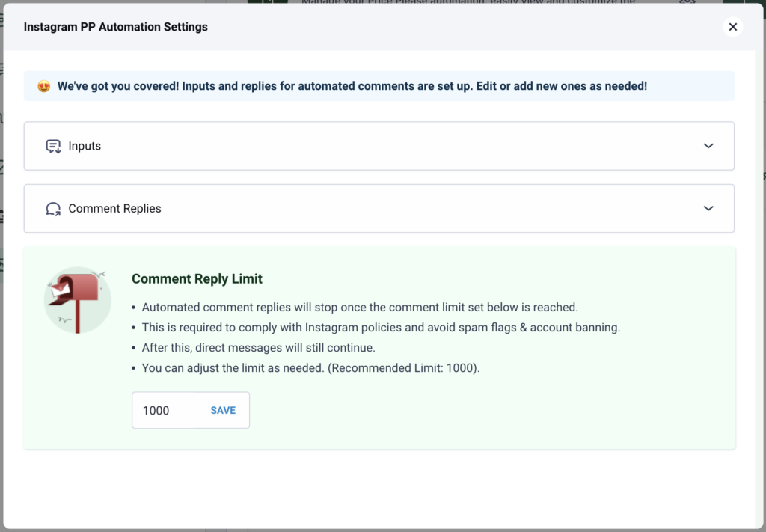
Task: Click the direct messages will continue bullet
Action: point(258,348)
